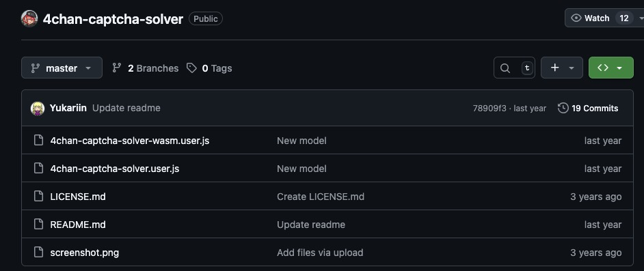
Task: Click the Yukariin username link
Action: coord(68,108)
